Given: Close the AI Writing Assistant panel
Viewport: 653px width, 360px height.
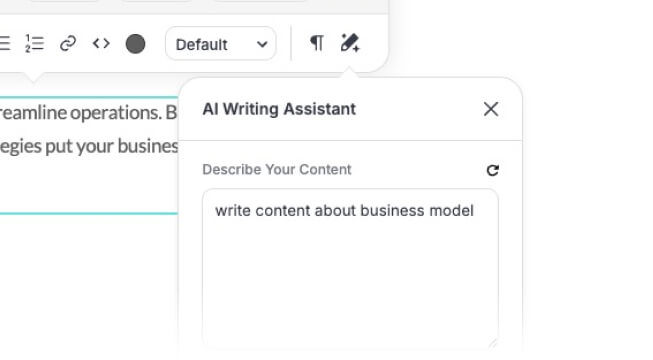Looking at the screenshot, I should [491, 109].
